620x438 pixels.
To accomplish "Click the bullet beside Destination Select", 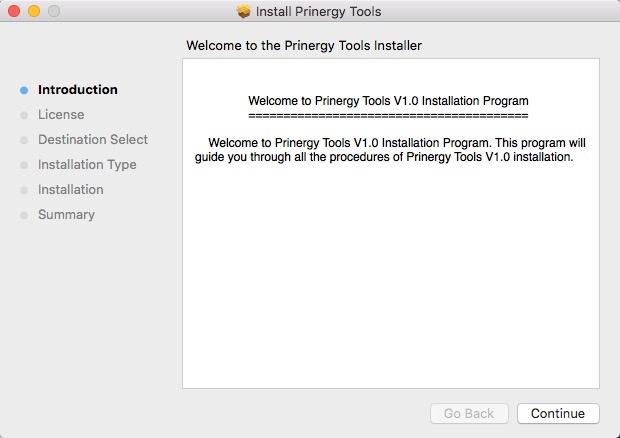I will point(24,140).
